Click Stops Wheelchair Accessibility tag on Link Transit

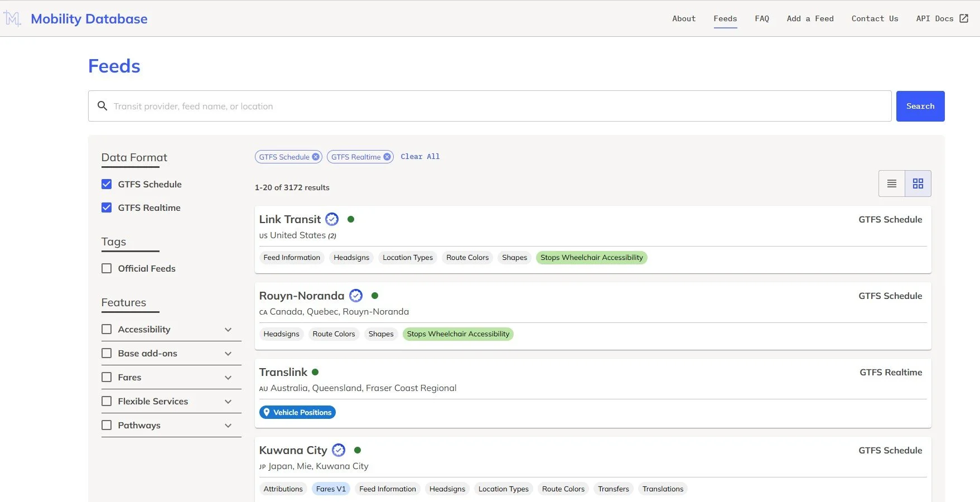(x=592, y=258)
